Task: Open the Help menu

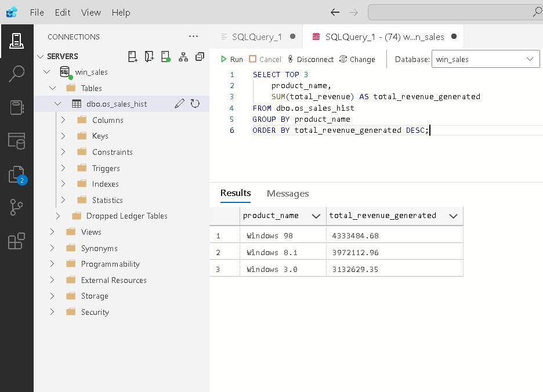Action: point(121,12)
